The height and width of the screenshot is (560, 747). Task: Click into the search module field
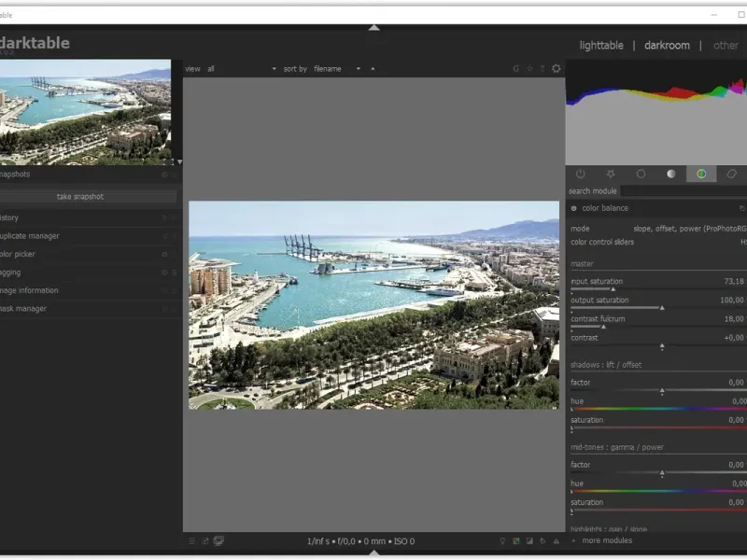(684, 191)
